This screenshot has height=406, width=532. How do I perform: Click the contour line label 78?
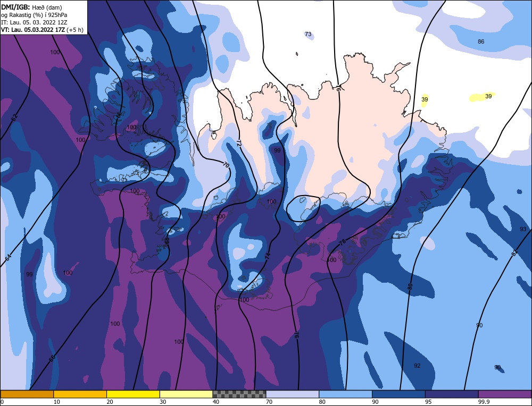(343, 242)
